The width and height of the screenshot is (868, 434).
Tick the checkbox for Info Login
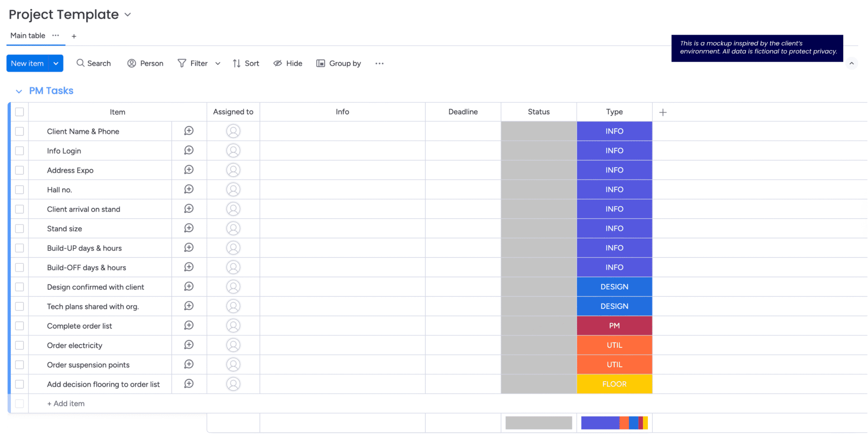pos(19,151)
